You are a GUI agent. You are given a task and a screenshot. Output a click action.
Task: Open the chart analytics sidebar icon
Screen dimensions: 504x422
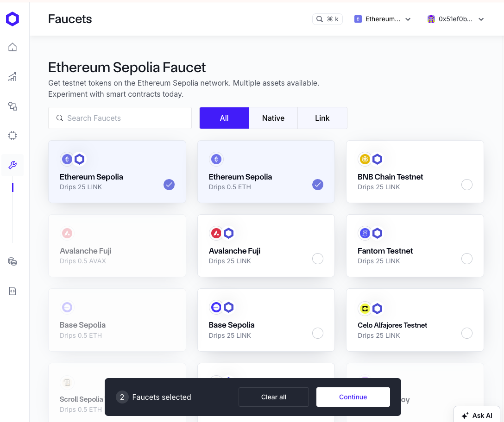[13, 77]
